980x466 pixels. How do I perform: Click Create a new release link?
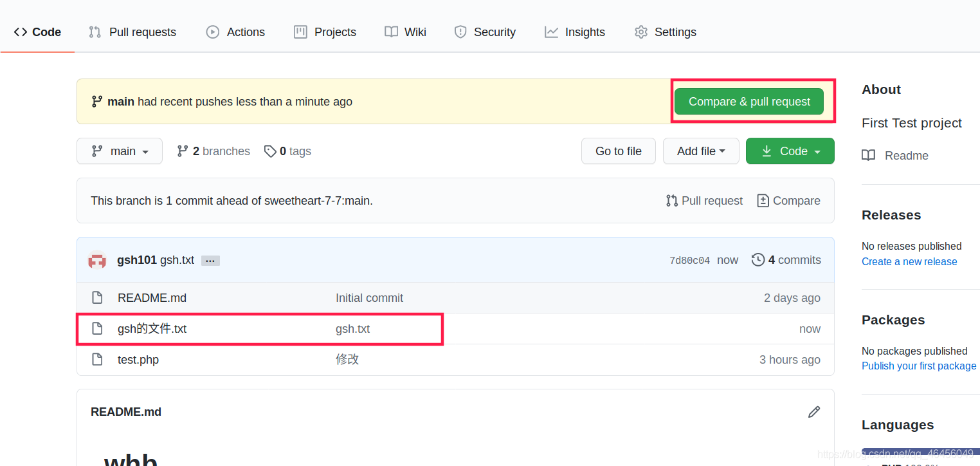tap(909, 262)
